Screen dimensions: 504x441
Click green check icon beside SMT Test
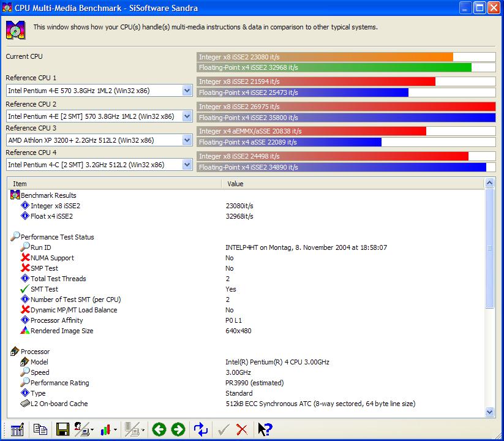(x=24, y=289)
